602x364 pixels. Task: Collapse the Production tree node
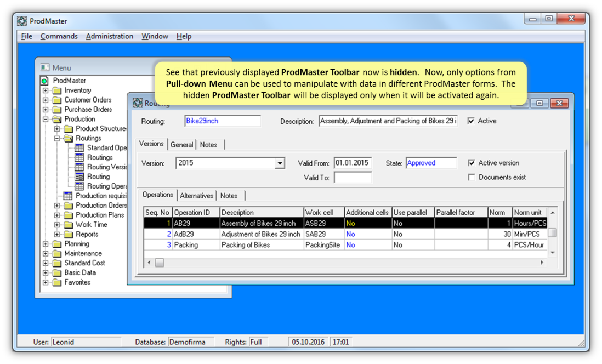point(46,119)
